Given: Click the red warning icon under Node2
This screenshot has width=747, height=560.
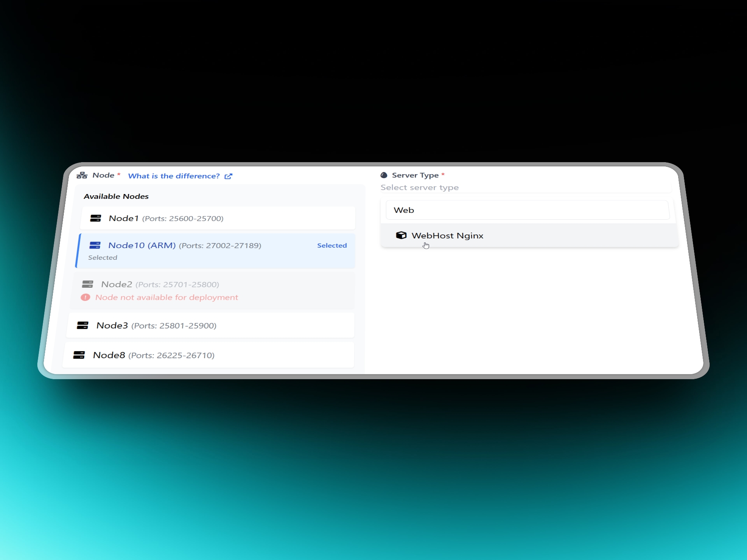Looking at the screenshot, I should tap(86, 297).
